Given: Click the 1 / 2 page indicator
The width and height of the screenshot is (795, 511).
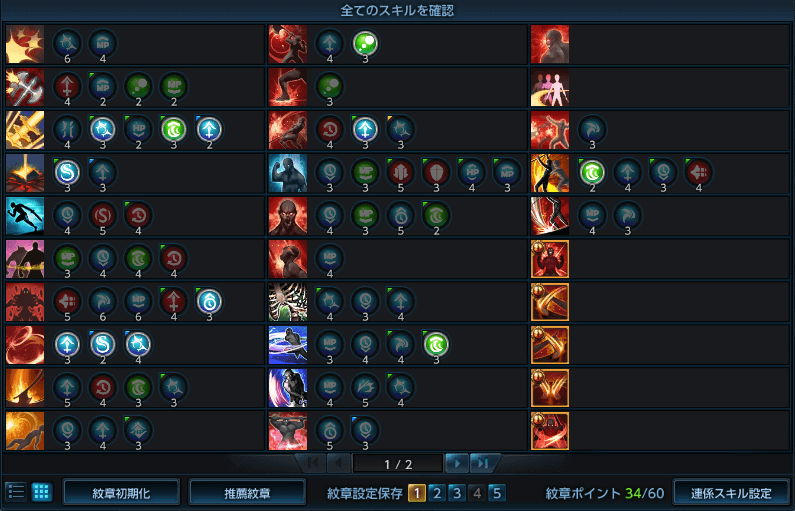Looking at the screenshot, I should point(398,464).
